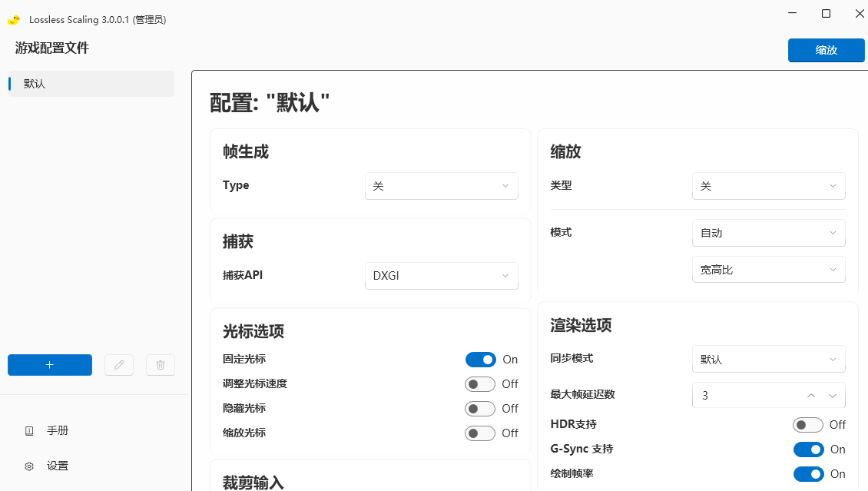Click the pencil edit profile icon

pos(119,365)
